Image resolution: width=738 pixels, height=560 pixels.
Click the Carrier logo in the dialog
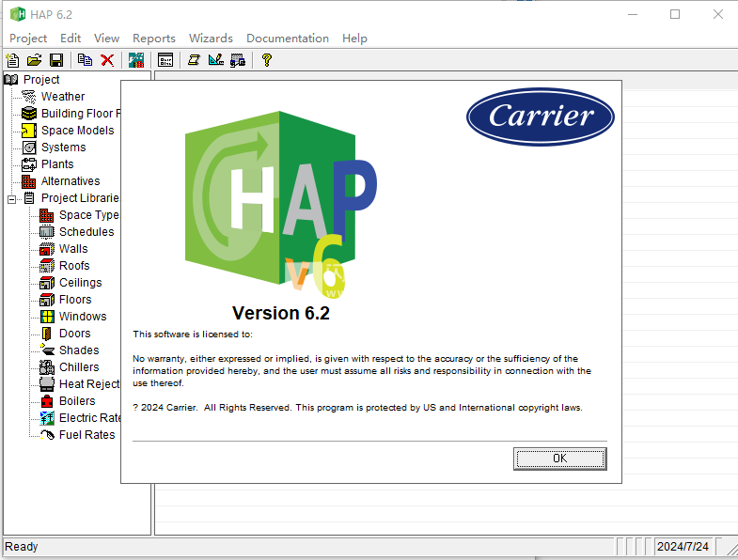tap(541, 117)
